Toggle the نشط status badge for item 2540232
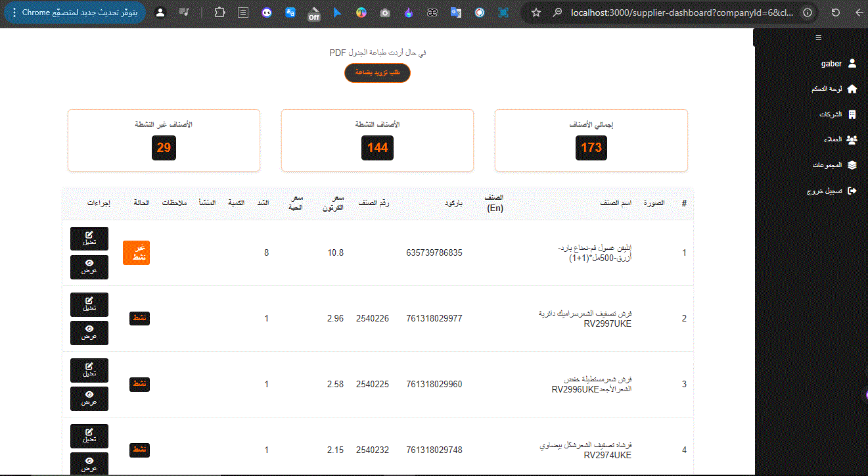This screenshot has width=868, height=476. pos(139,450)
